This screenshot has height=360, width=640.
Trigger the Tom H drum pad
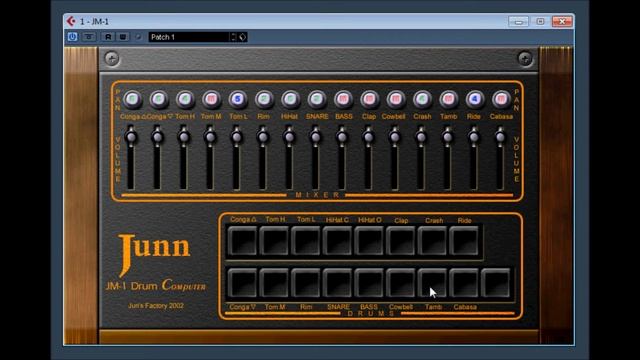[x=274, y=241]
